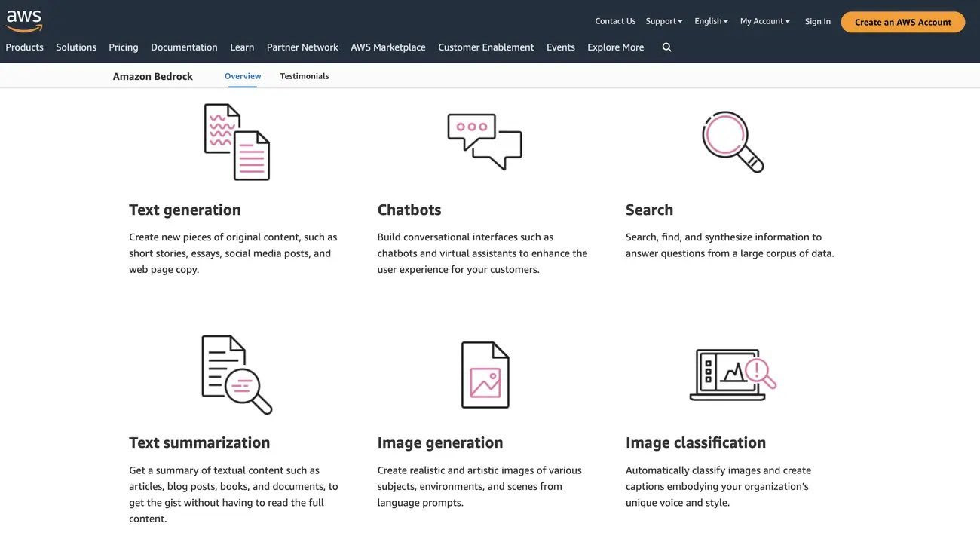Click the AWS logo
Image resolution: width=980 pixels, height=545 pixels.
pos(24,21)
